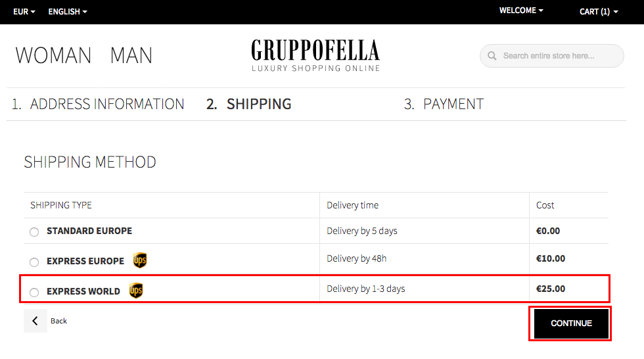Screen dimensions: 644x359
Task: Click the UPS logo beside Express Europe
Action: tap(140, 260)
